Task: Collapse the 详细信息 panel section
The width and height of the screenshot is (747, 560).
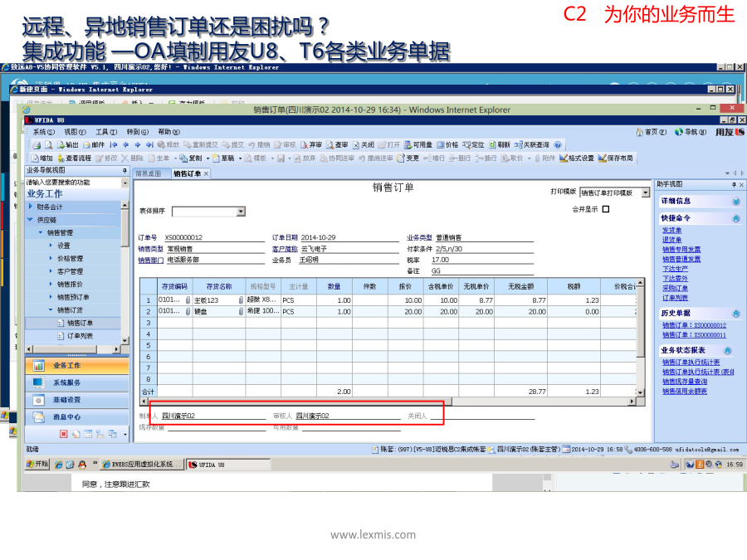Action: pyautogui.click(x=736, y=202)
